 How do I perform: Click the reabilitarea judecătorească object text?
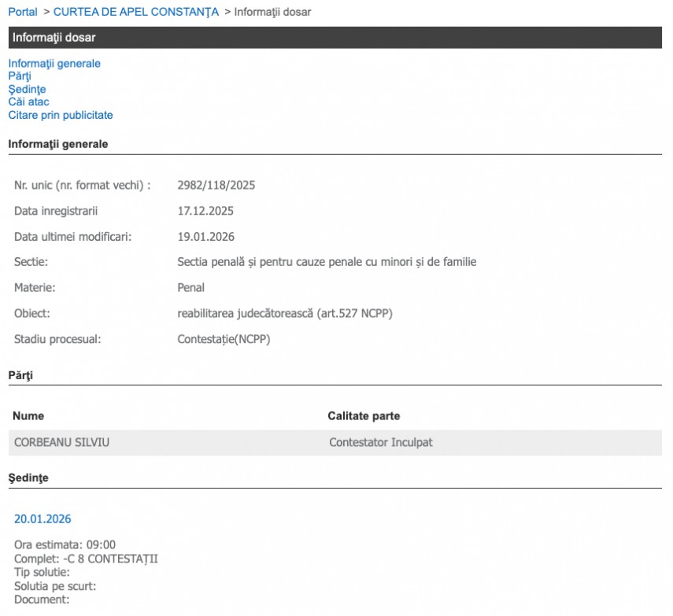click(x=285, y=313)
